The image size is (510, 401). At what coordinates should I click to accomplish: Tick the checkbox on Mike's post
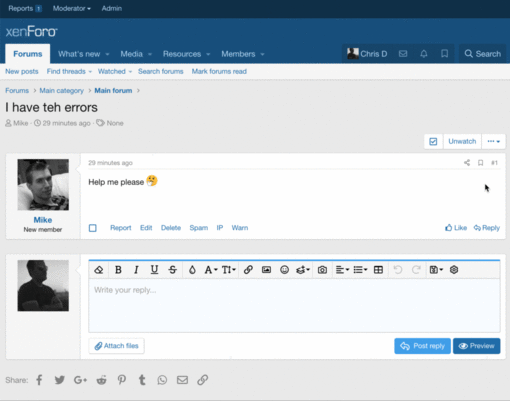pos(93,228)
